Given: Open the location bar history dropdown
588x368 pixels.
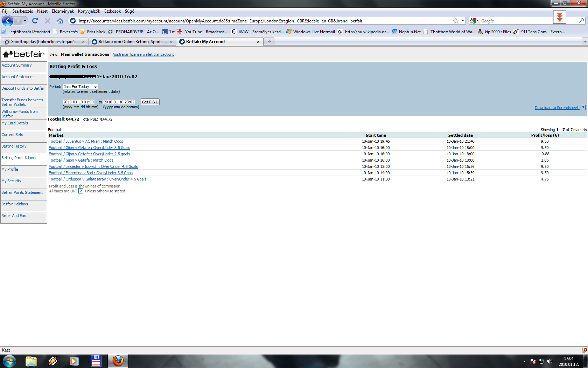Looking at the screenshot, I should pos(463,21).
